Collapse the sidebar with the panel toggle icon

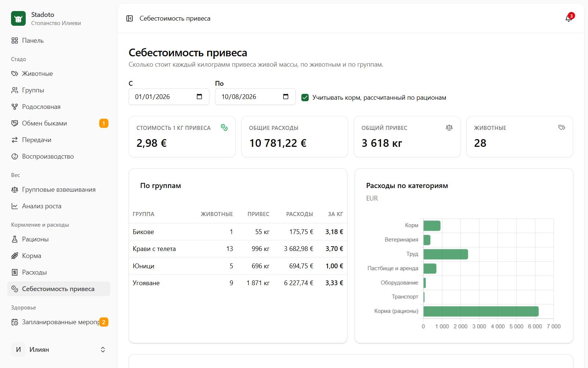pyautogui.click(x=129, y=18)
